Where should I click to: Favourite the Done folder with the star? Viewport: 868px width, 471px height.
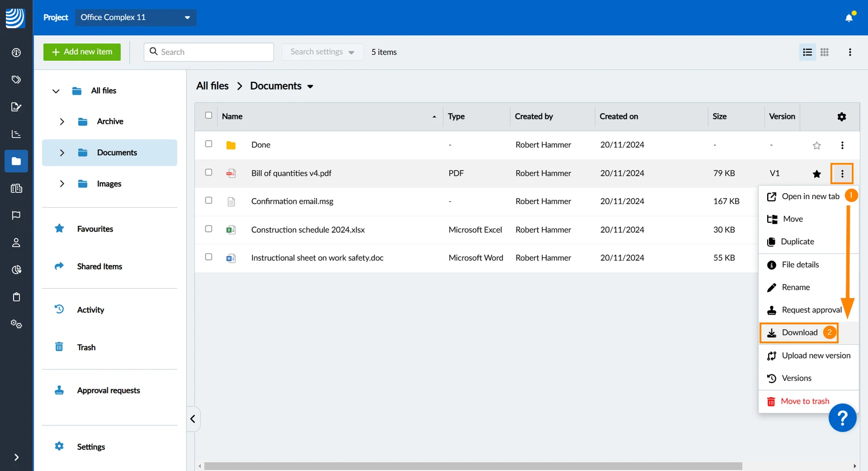(x=816, y=145)
